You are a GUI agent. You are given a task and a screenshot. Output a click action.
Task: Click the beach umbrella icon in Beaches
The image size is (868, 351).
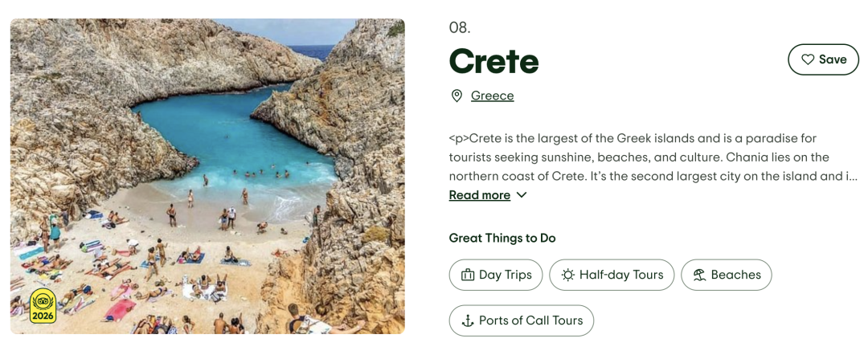coord(699,275)
